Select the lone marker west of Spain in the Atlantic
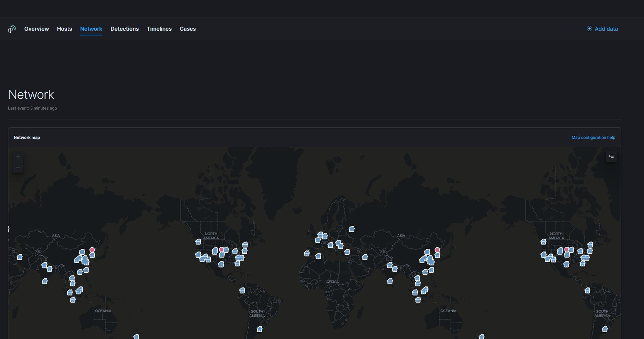This screenshot has height=339, width=644. click(x=307, y=253)
